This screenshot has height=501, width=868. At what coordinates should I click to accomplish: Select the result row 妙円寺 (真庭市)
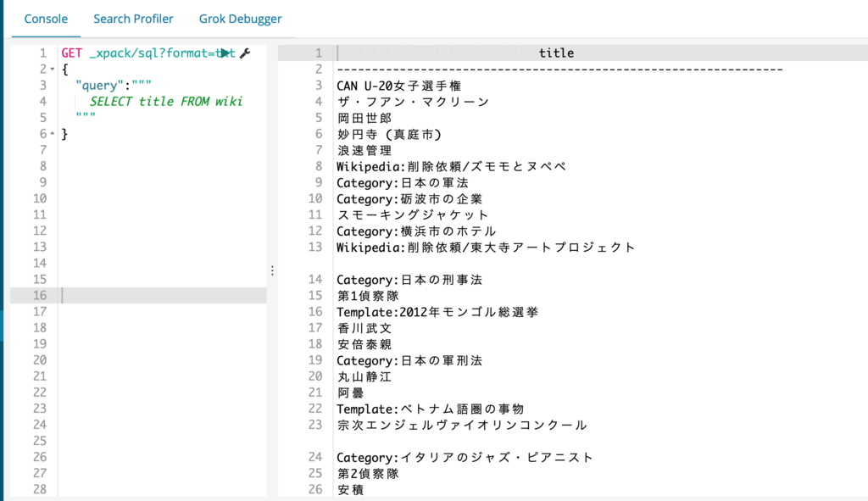[x=389, y=134]
